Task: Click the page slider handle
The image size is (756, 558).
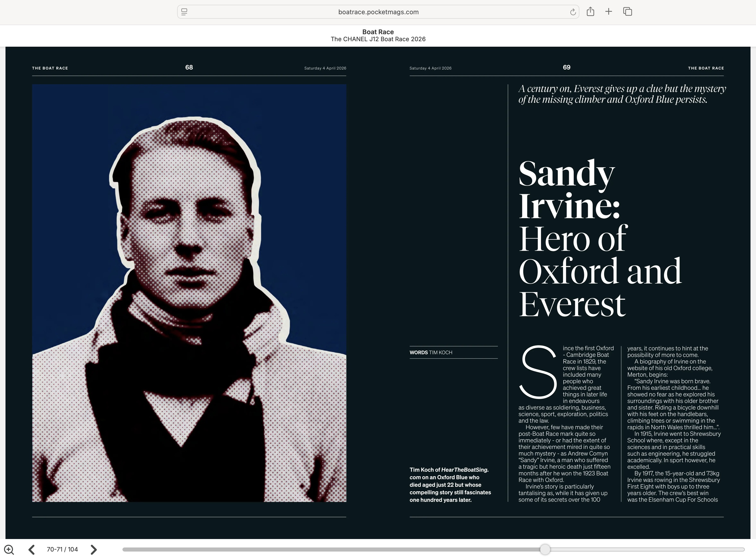Action: coord(545,550)
